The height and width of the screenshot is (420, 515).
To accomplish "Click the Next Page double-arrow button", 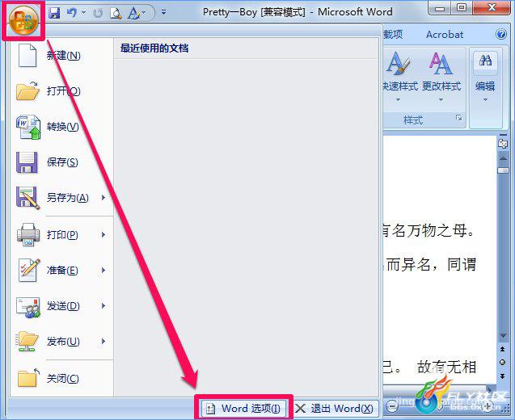I will [503, 376].
